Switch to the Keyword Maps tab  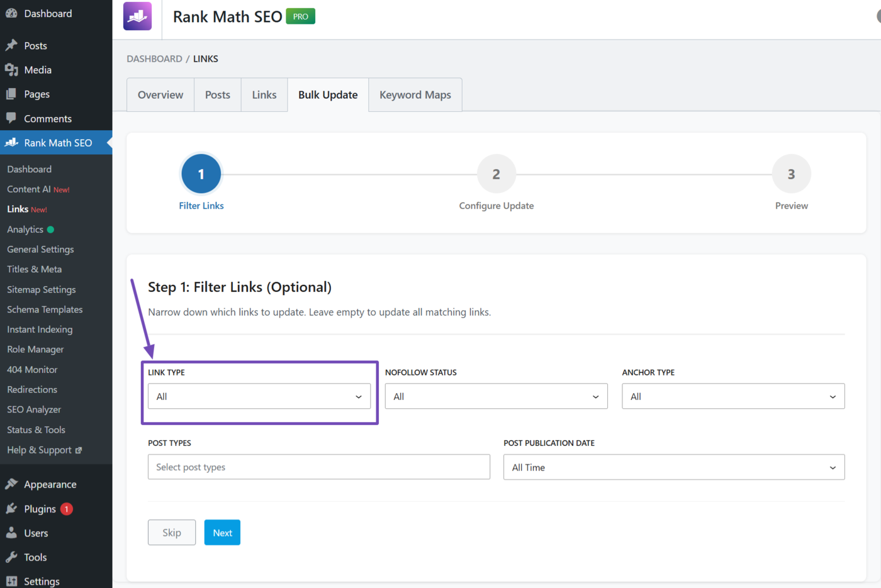pyautogui.click(x=415, y=94)
